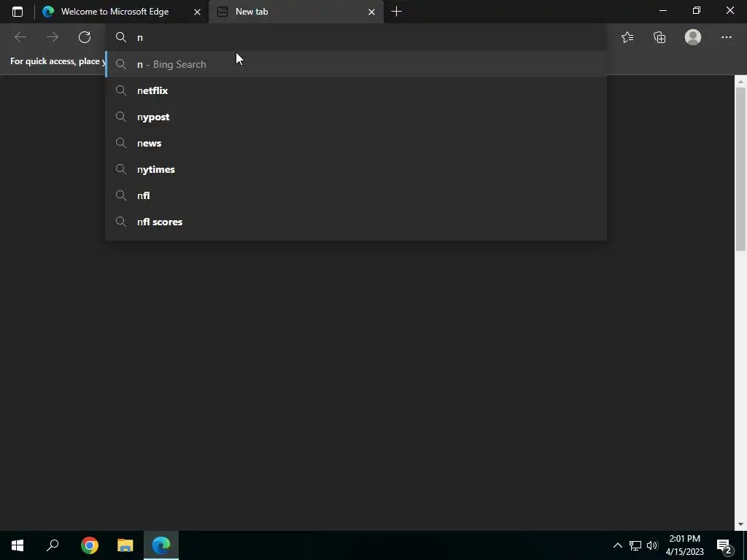Open the volume tray icon
The height and width of the screenshot is (560, 747).
click(652, 545)
